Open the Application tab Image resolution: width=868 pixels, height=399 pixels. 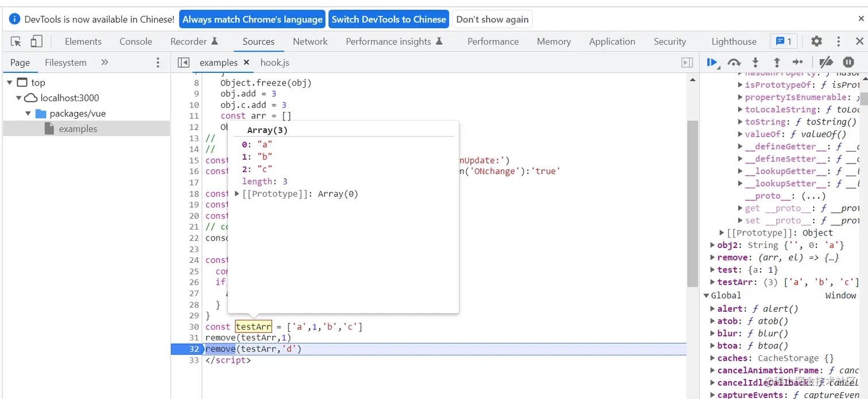click(612, 41)
